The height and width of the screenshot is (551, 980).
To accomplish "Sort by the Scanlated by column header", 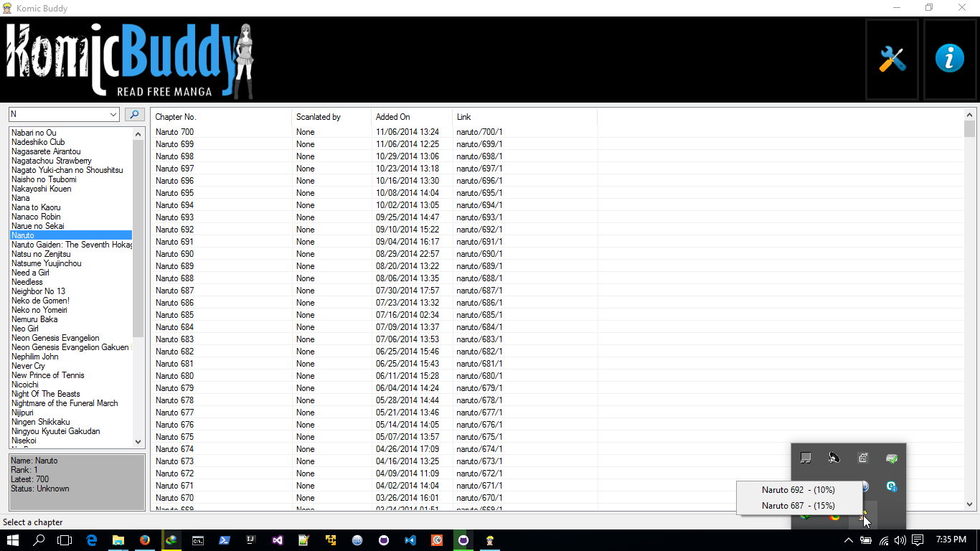I will (332, 117).
